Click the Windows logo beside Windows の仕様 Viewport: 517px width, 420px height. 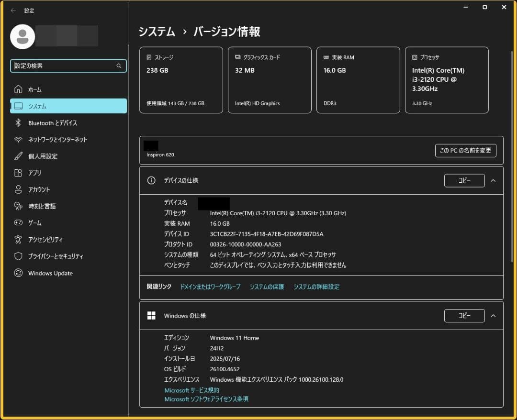pyautogui.click(x=151, y=316)
